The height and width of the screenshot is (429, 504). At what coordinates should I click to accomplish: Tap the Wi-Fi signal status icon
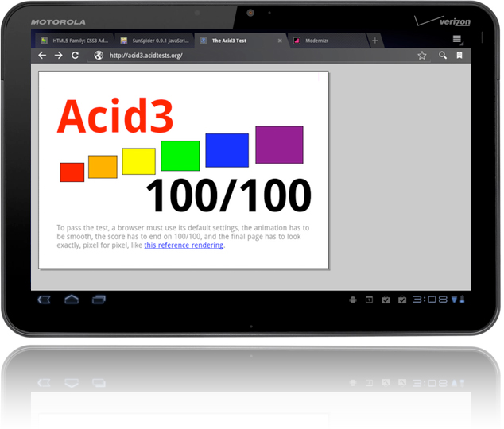coord(456,300)
